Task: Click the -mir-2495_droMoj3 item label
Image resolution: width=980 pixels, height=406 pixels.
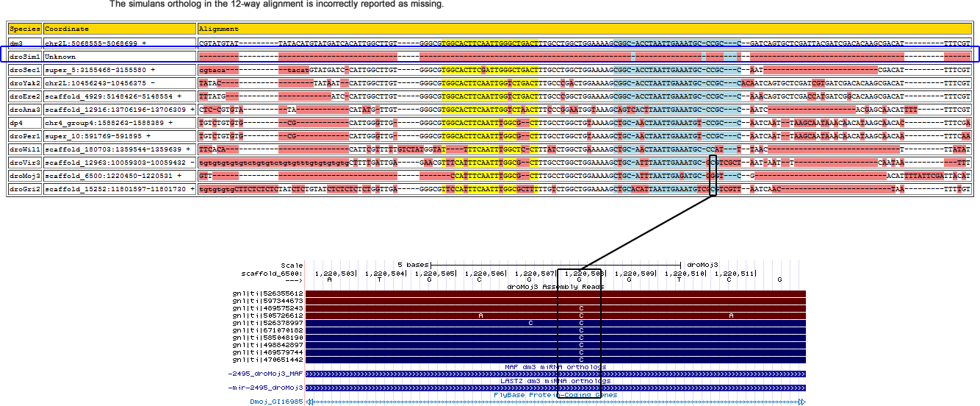Action: tap(266, 388)
